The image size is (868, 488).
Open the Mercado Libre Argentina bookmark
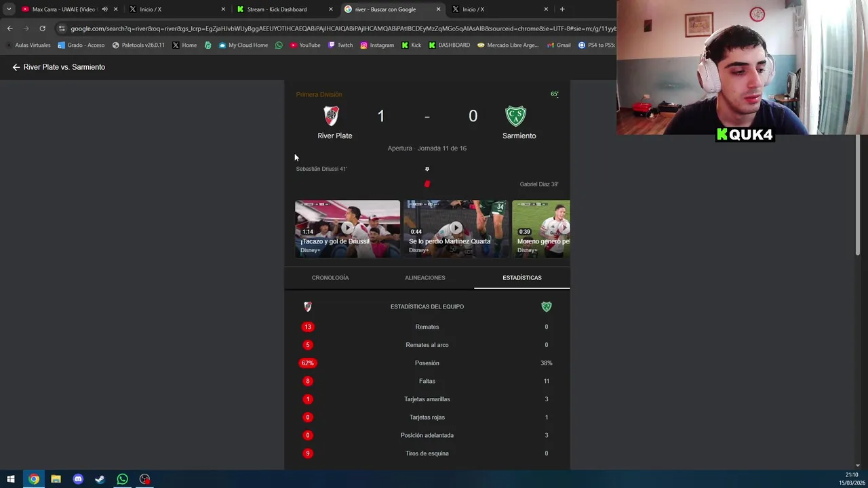(x=508, y=45)
